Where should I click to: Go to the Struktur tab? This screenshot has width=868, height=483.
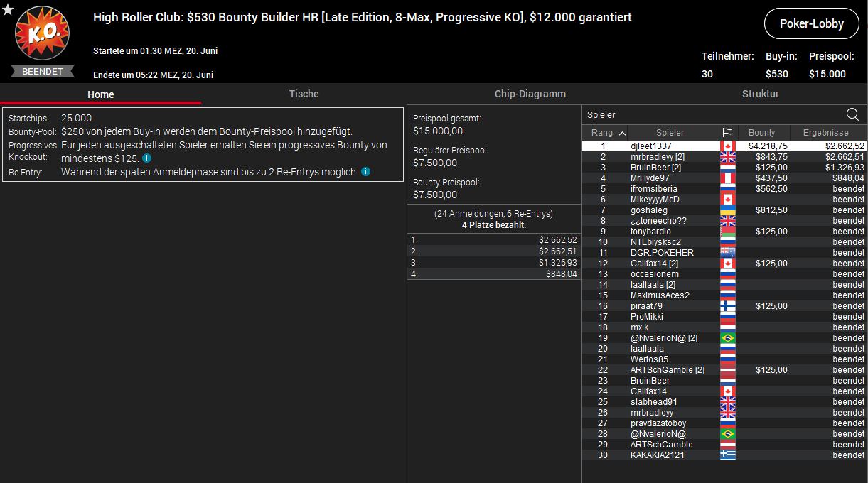pos(760,94)
